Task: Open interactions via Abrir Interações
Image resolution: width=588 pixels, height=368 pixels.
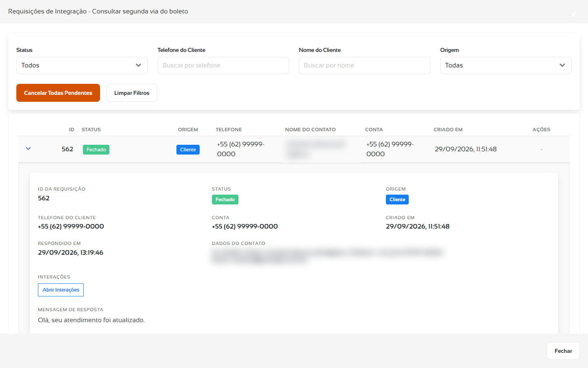Action: 61,290
